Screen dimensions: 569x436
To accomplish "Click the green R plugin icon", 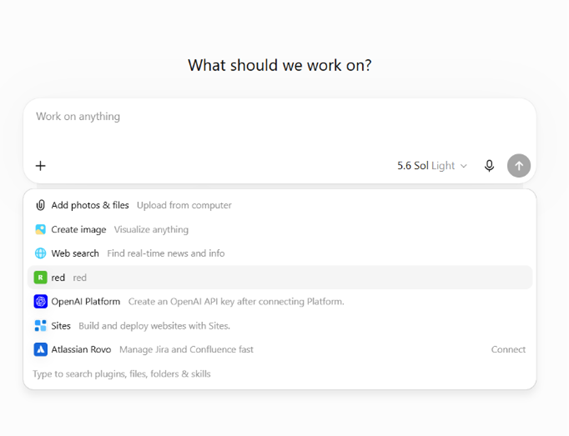I will coord(40,278).
